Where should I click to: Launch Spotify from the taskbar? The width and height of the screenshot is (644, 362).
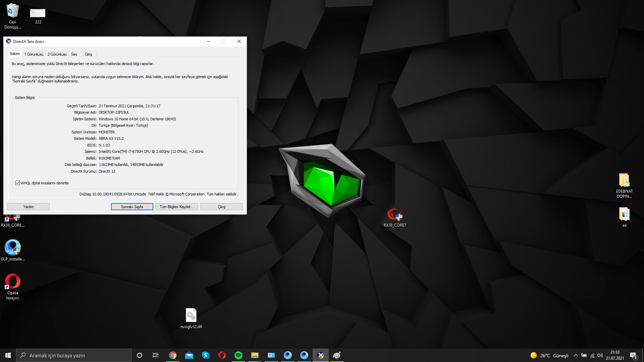(x=238, y=355)
